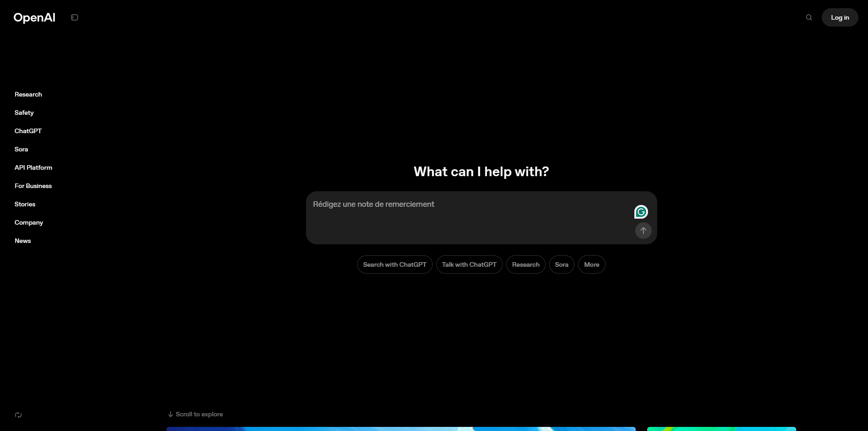The height and width of the screenshot is (431, 868).
Task: Select For Business navigation item
Action: click(x=33, y=186)
